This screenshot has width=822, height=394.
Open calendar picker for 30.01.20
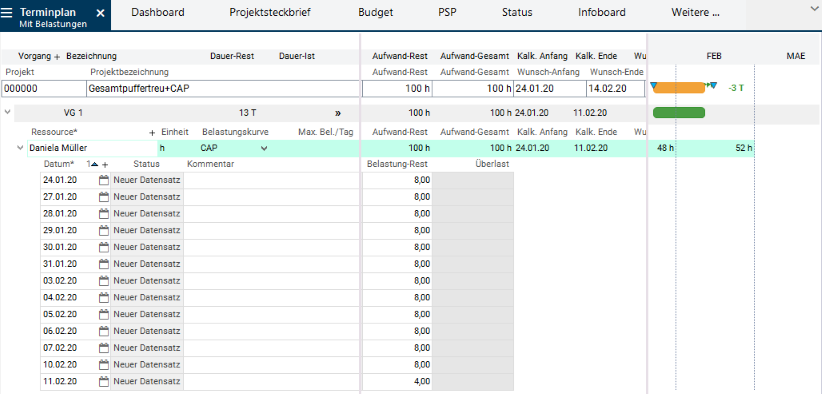104,247
